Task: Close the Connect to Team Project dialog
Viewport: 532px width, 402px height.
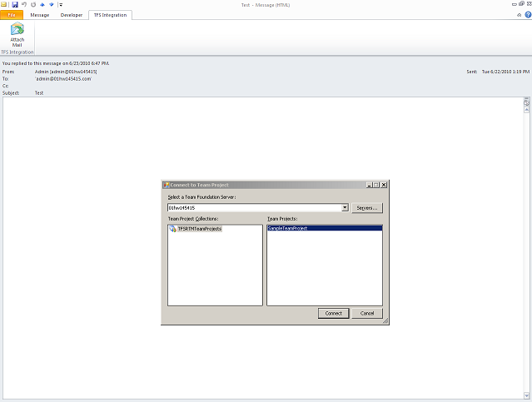Action: (384, 185)
